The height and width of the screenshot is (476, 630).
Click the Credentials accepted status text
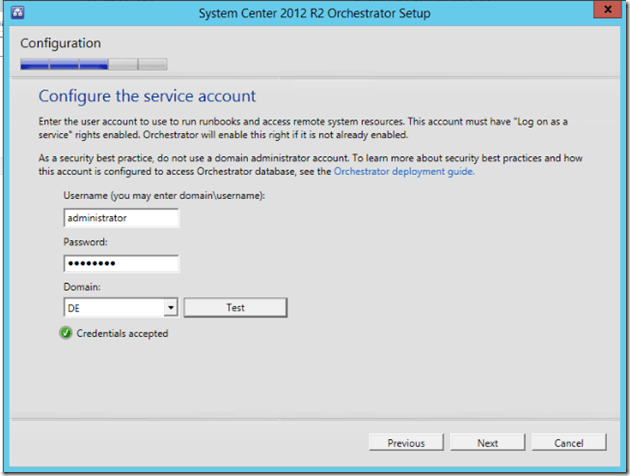pos(122,333)
